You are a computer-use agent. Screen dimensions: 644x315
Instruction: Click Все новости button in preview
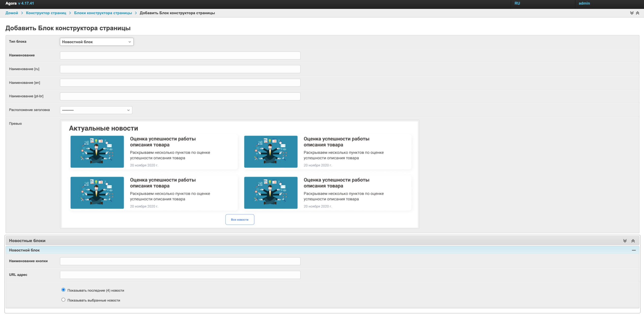(x=240, y=219)
